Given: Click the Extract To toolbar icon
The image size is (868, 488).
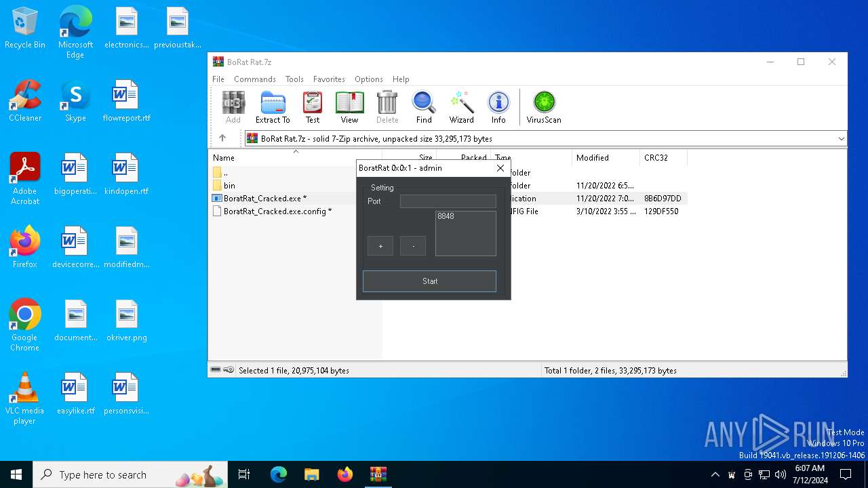Looking at the screenshot, I should 273,107.
